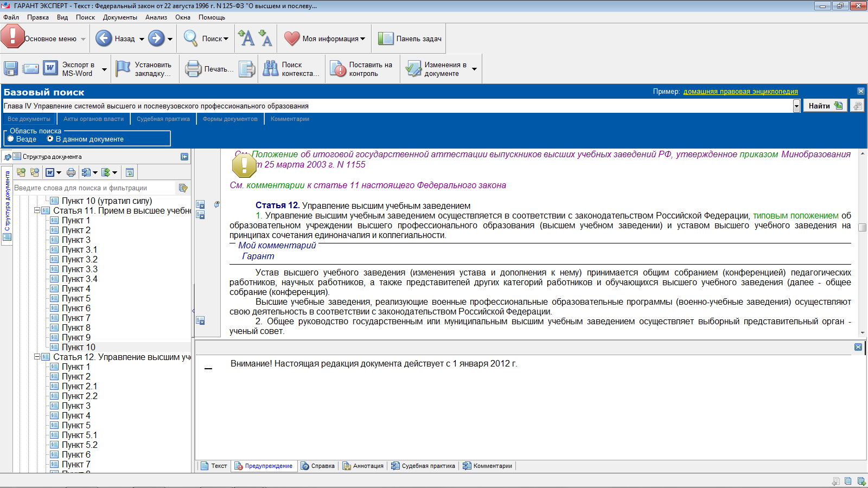Open the Файл menu

tap(11, 17)
